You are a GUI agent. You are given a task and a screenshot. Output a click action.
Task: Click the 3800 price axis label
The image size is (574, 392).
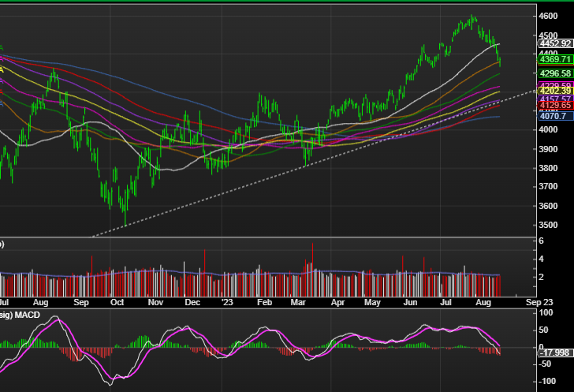pos(548,168)
